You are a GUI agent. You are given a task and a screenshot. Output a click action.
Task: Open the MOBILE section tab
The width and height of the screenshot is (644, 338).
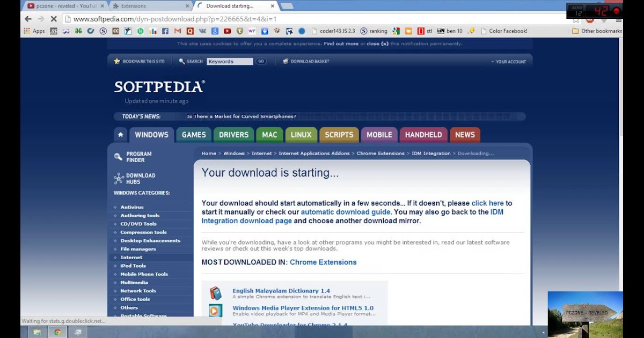pyautogui.click(x=379, y=135)
